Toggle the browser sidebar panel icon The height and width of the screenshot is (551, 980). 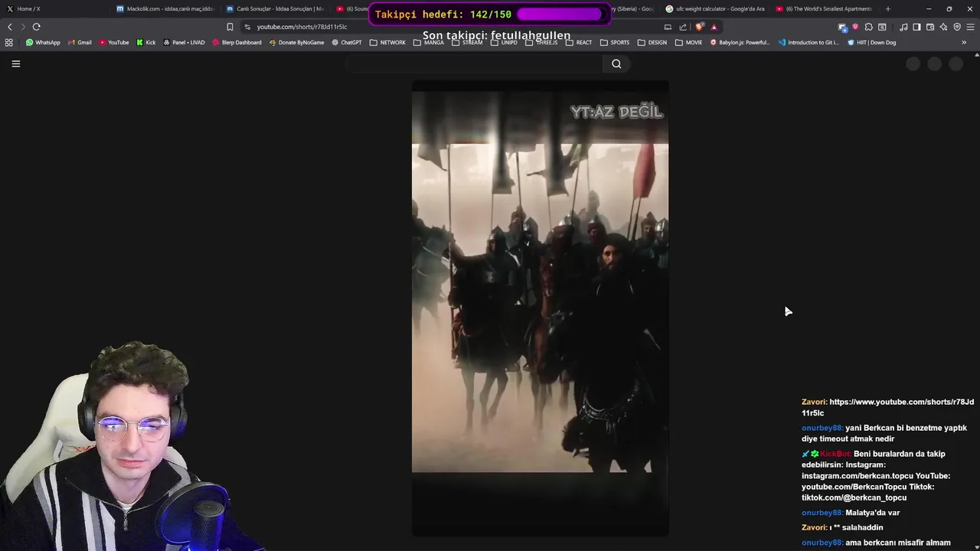(916, 27)
